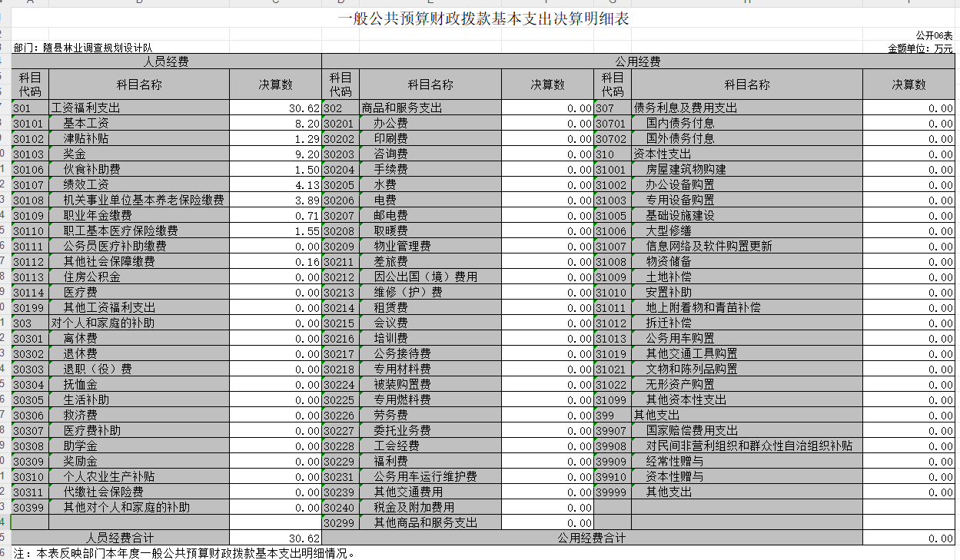960x560 pixels.
Task: Click the 1.55 value for 职工基本医疗保险缴费
Action: coord(275,230)
